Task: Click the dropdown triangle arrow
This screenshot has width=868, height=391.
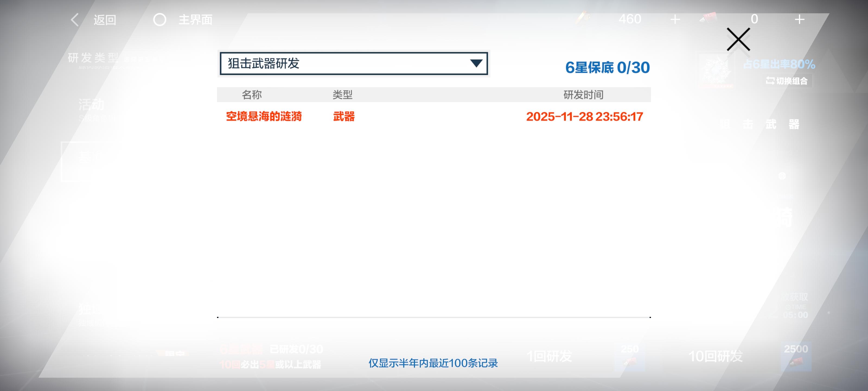Action: (x=476, y=63)
